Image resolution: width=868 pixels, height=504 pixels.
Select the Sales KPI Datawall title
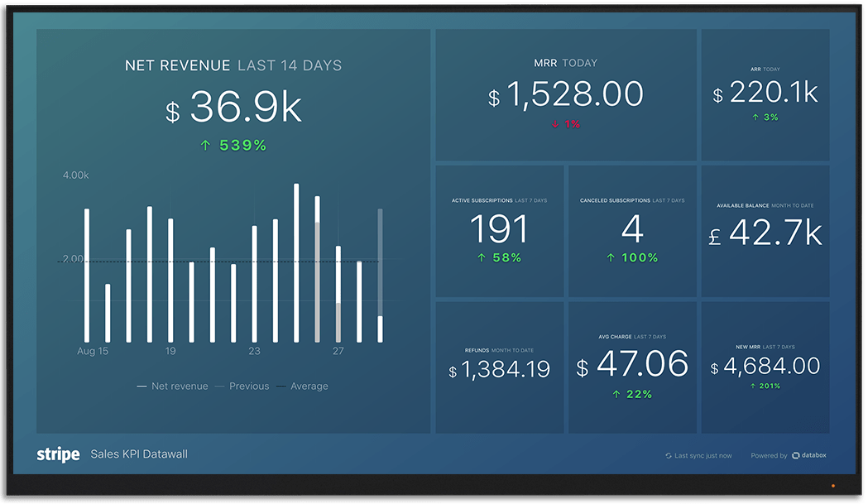click(139, 454)
